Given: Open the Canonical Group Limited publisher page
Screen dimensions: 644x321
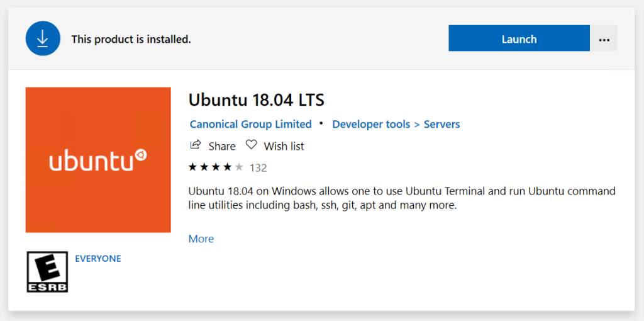Looking at the screenshot, I should pos(250,124).
